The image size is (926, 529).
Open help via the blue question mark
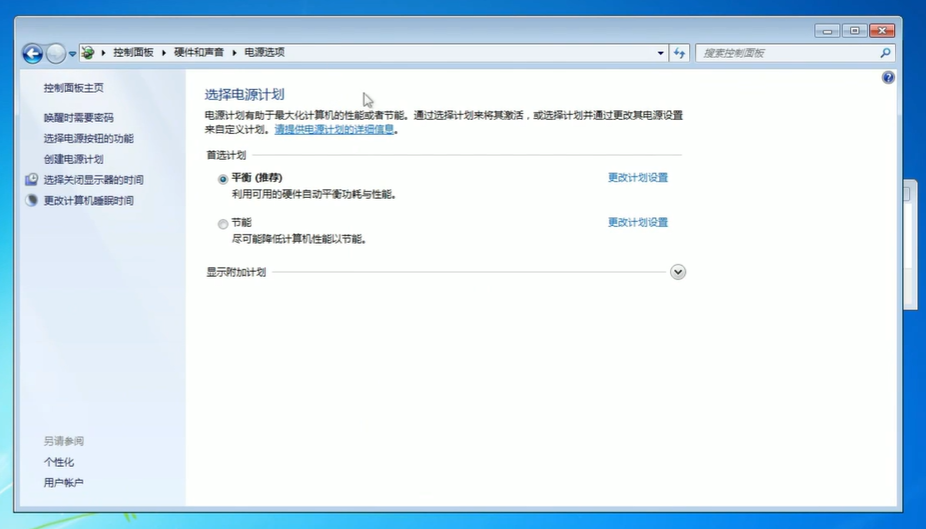point(888,77)
